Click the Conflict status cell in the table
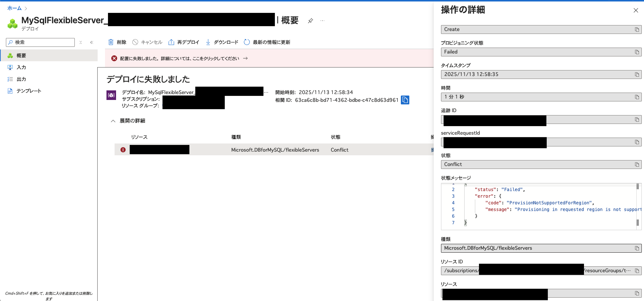 [x=339, y=150]
